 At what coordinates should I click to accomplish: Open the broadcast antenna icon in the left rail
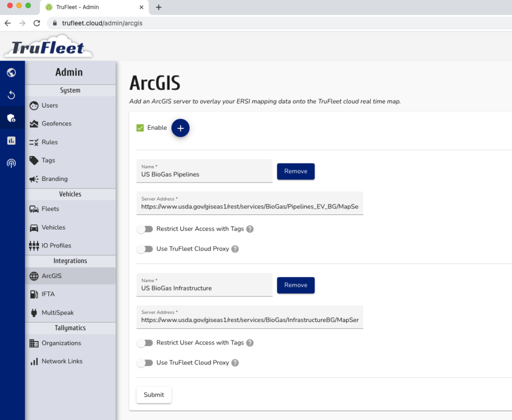(x=11, y=163)
